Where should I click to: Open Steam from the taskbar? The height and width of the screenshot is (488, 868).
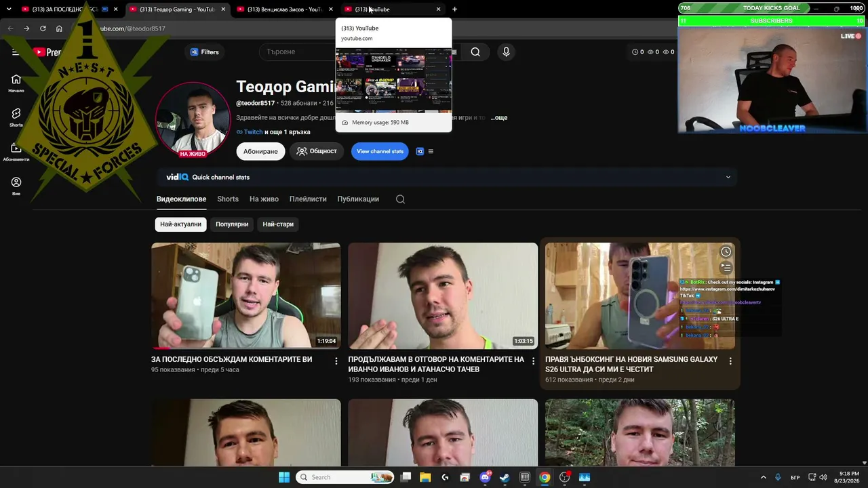pyautogui.click(x=505, y=477)
